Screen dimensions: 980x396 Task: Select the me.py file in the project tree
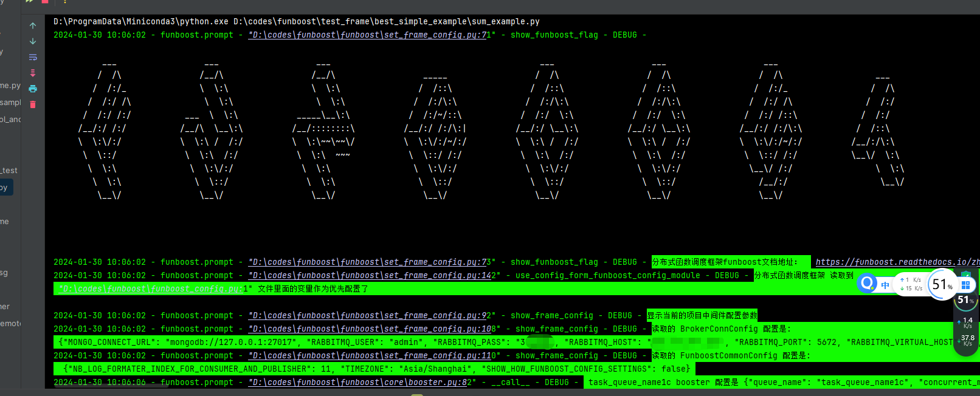click(x=10, y=86)
